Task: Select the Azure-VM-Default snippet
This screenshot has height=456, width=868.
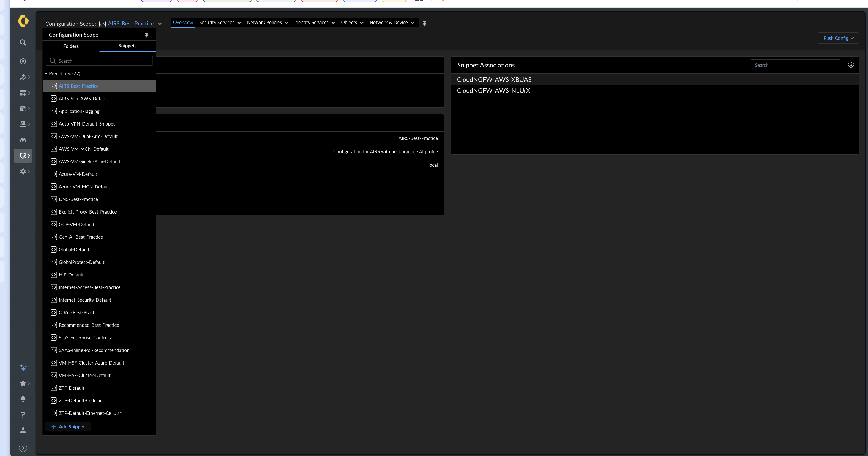Action: (100, 174)
